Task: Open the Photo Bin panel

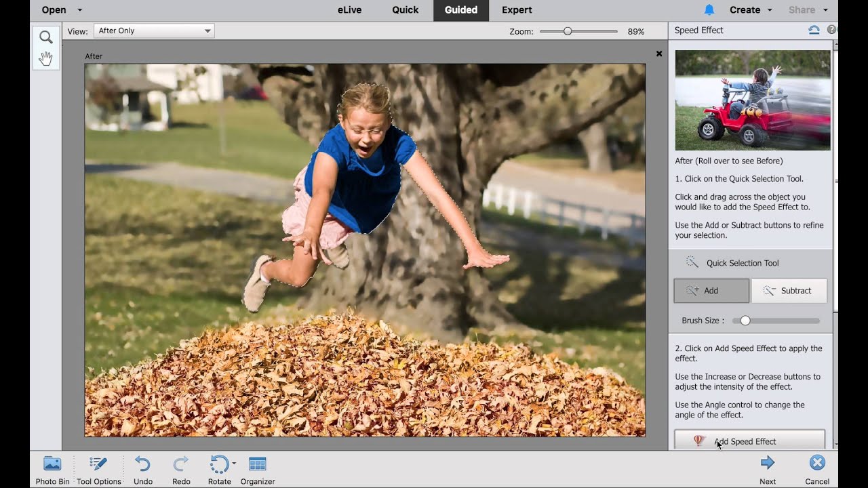Action: (52, 470)
